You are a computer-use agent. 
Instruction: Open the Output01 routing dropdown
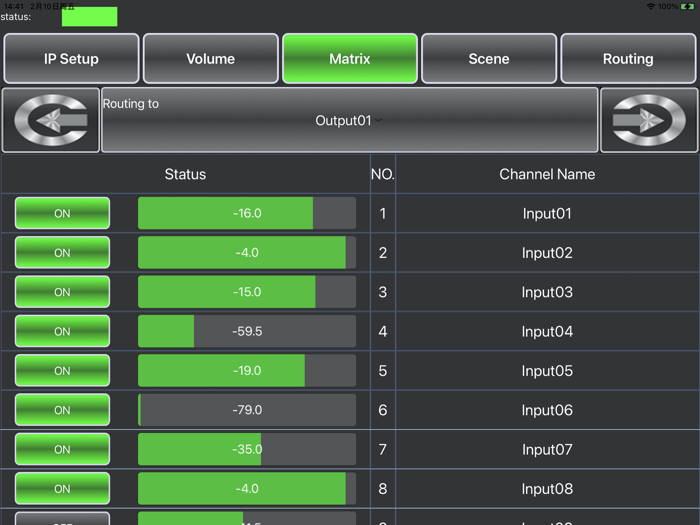(350, 120)
